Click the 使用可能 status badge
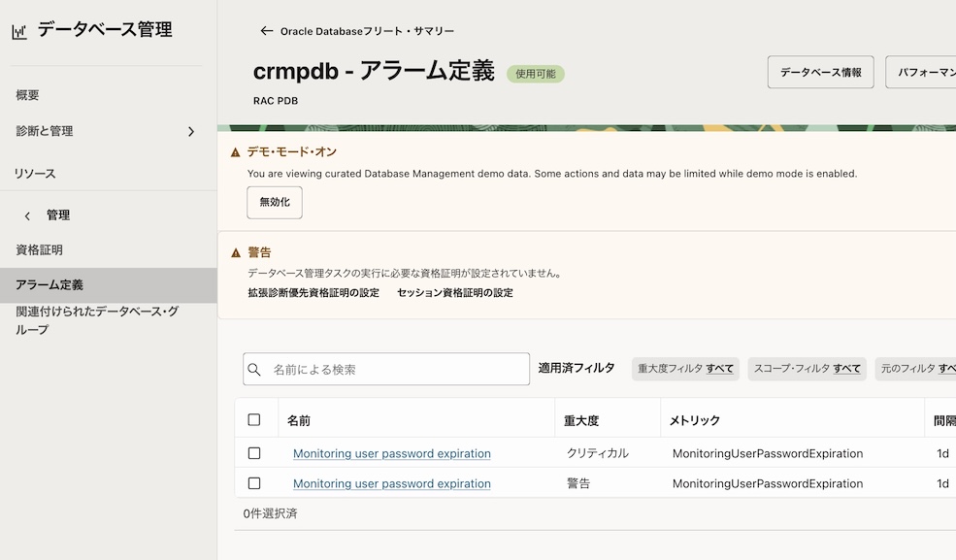The width and height of the screenshot is (956, 560). tap(536, 74)
